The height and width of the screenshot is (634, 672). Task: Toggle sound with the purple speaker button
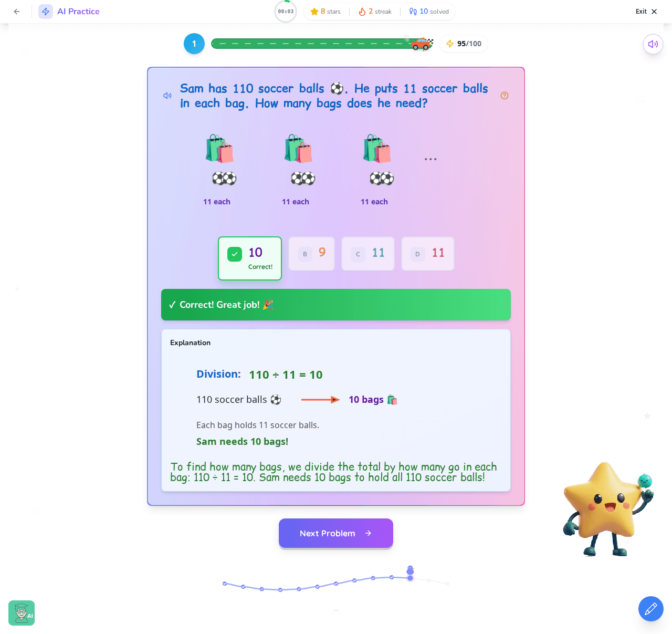pos(653,44)
